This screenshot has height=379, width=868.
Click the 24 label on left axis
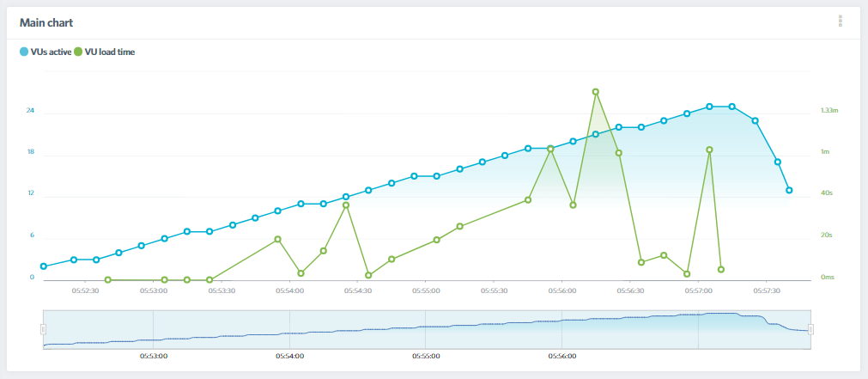click(30, 111)
